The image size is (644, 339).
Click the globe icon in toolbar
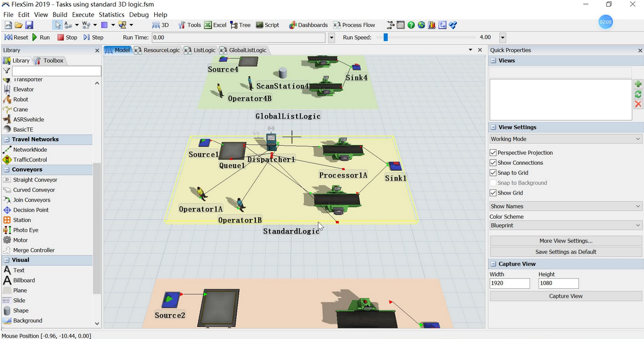coord(422,25)
